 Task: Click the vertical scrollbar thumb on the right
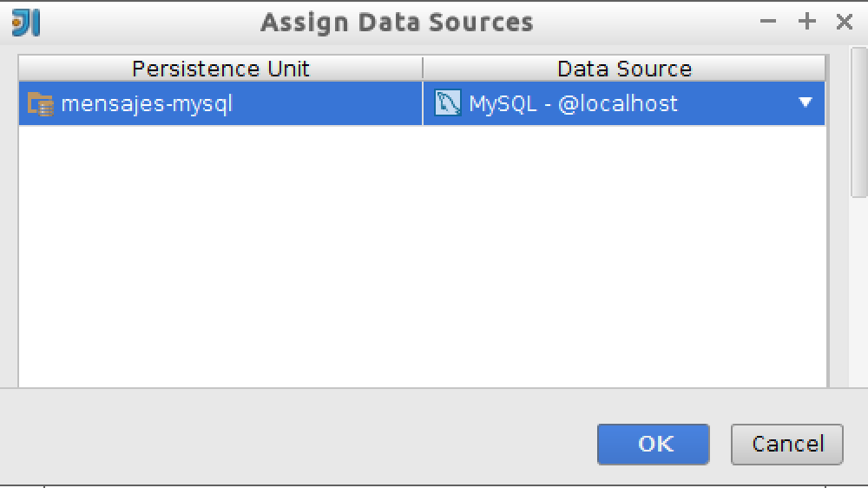[859, 122]
